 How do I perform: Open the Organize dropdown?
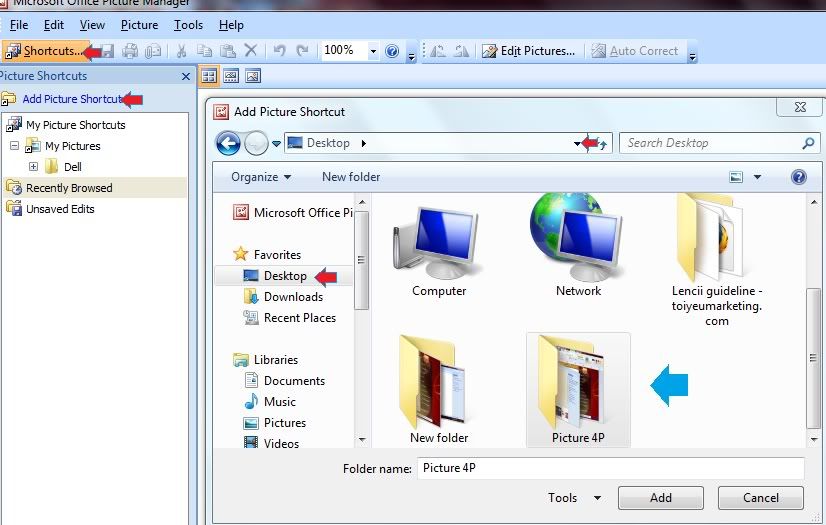[x=261, y=177]
